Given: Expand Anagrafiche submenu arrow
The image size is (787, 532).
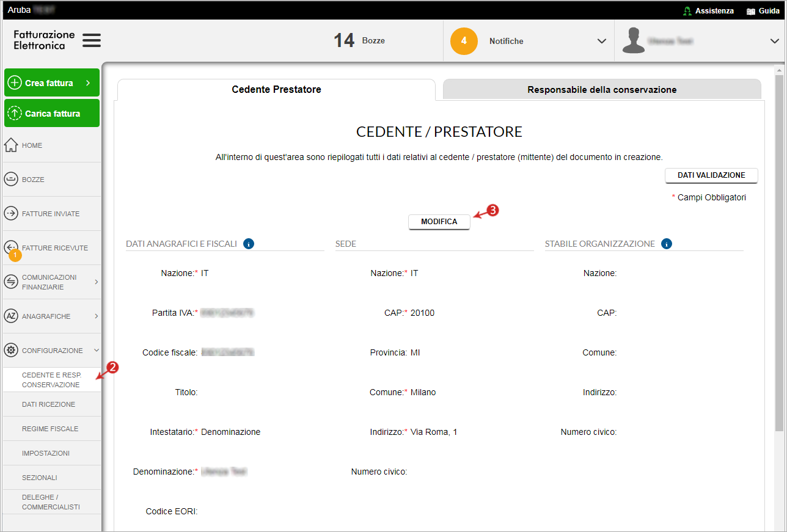Looking at the screenshot, I should click(96, 316).
